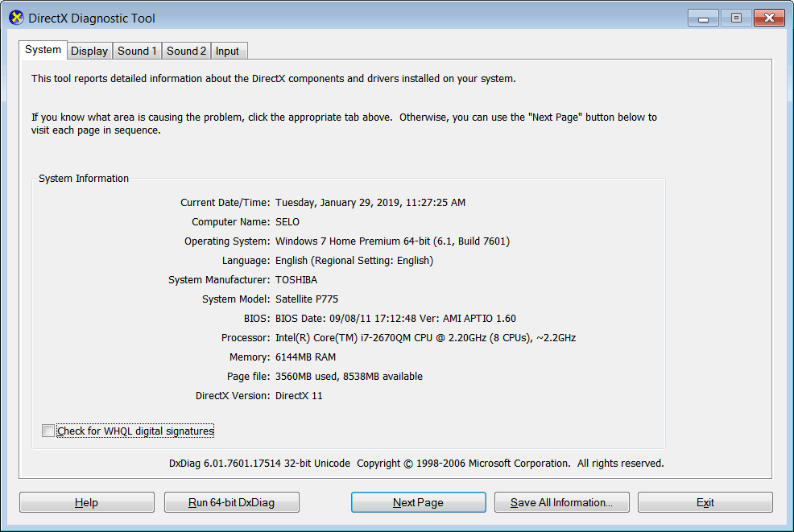The image size is (794, 532).
Task: Enable Check for WHQL digital signatures
Action: 48,431
